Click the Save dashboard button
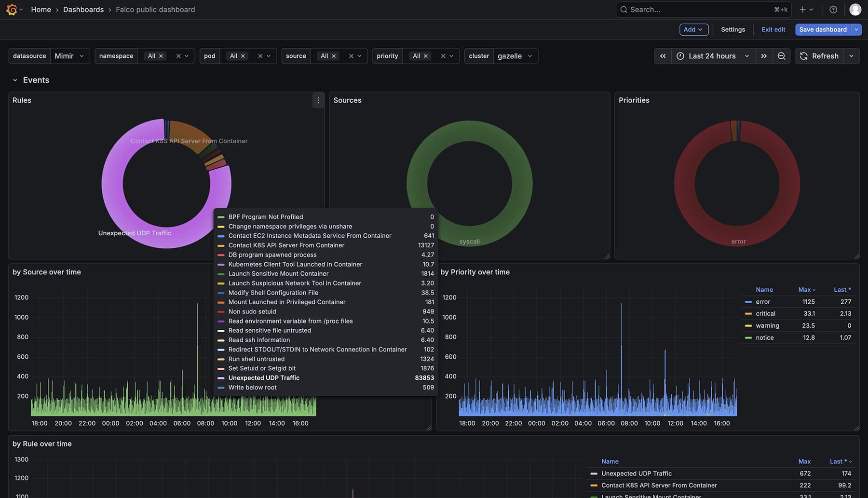 click(x=823, y=29)
